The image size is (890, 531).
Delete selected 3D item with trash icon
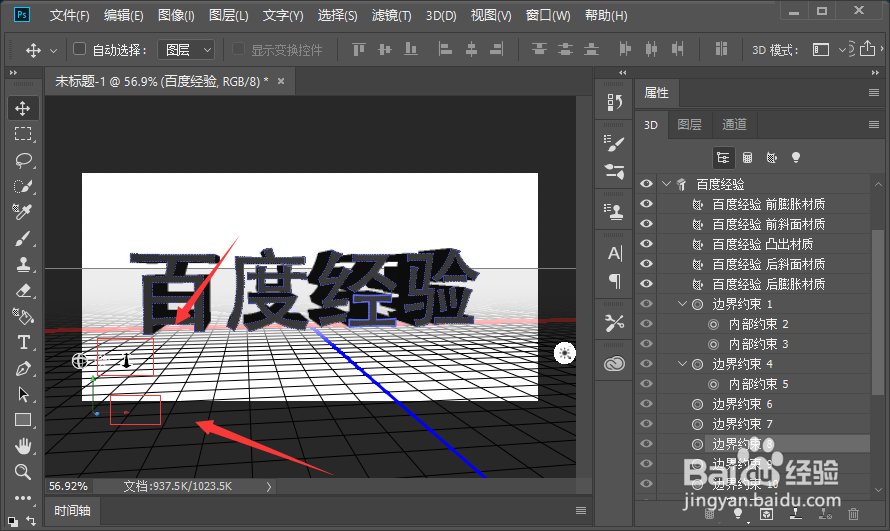[853, 514]
